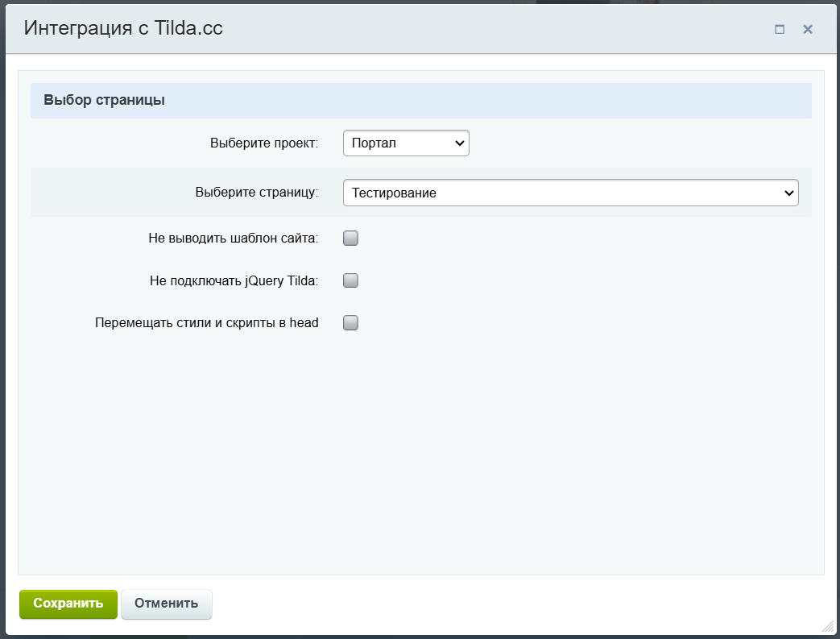The width and height of the screenshot is (840, 639).
Task: Open the 'Выберите проект' dropdown showing Портал
Action: [x=406, y=143]
